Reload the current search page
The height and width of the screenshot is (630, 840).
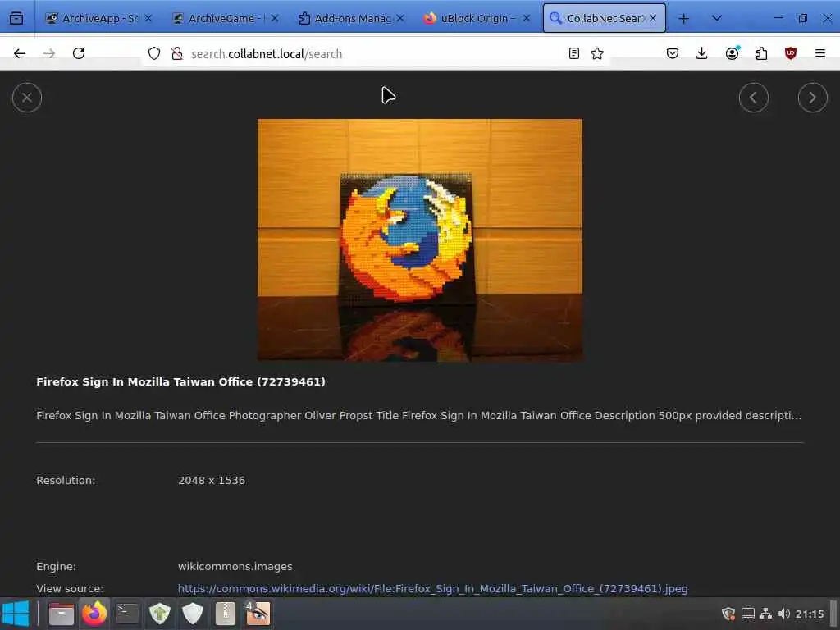click(79, 53)
